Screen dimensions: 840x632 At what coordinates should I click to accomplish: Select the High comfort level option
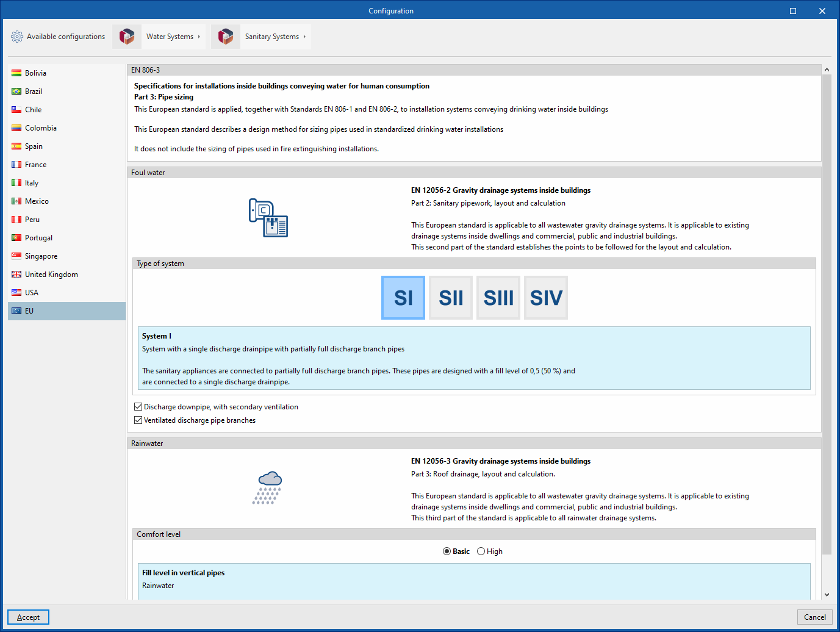click(481, 551)
